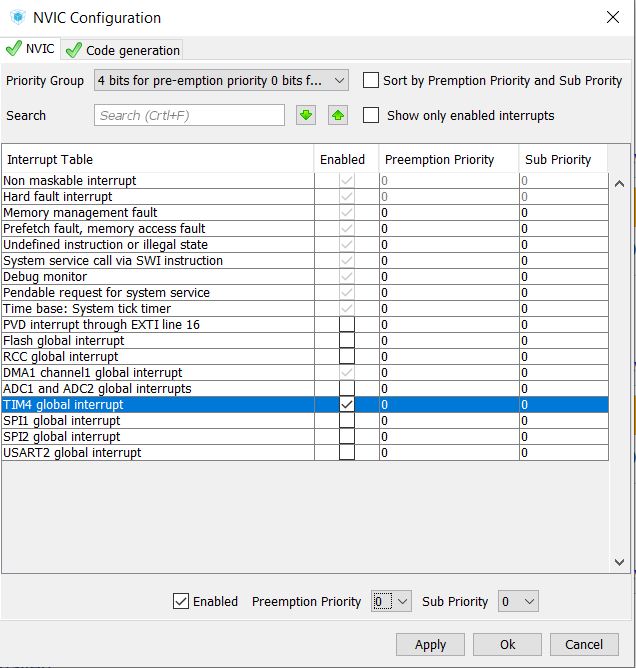Image resolution: width=636 pixels, height=668 pixels.
Task: Enable PVD interrupt through EXTI line 16
Action: [347, 325]
